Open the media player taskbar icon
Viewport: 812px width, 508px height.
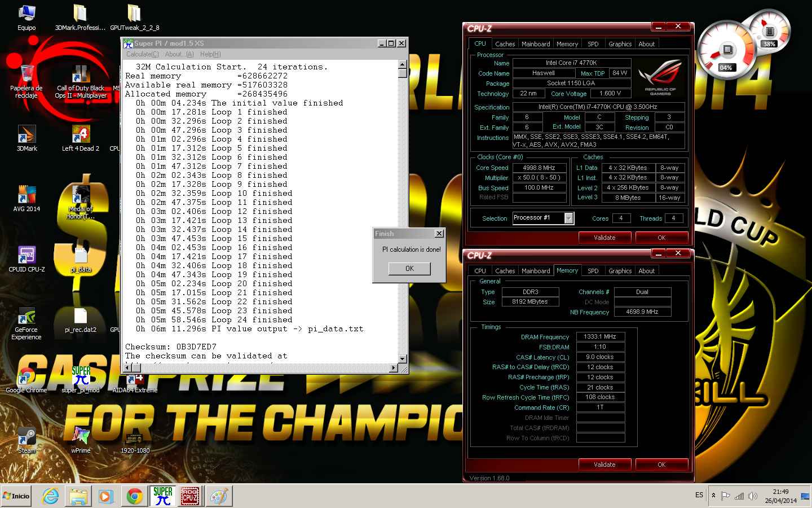click(106, 496)
